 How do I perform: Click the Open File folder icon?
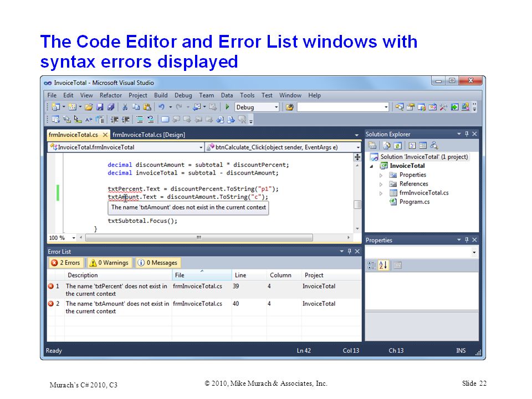[x=89, y=107]
